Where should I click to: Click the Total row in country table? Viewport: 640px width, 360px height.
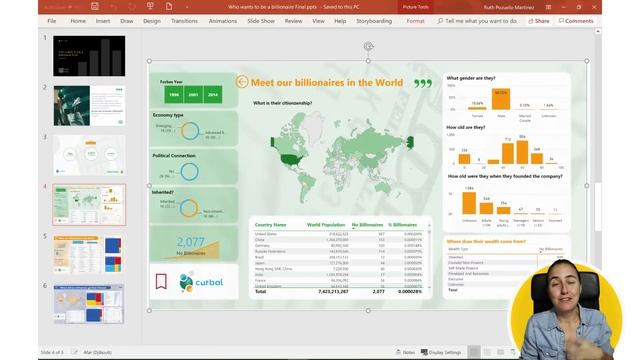(339, 291)
